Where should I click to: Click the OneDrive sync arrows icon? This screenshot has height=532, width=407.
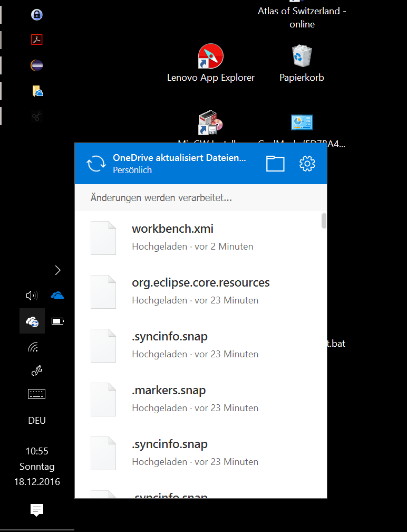point(96,164)
